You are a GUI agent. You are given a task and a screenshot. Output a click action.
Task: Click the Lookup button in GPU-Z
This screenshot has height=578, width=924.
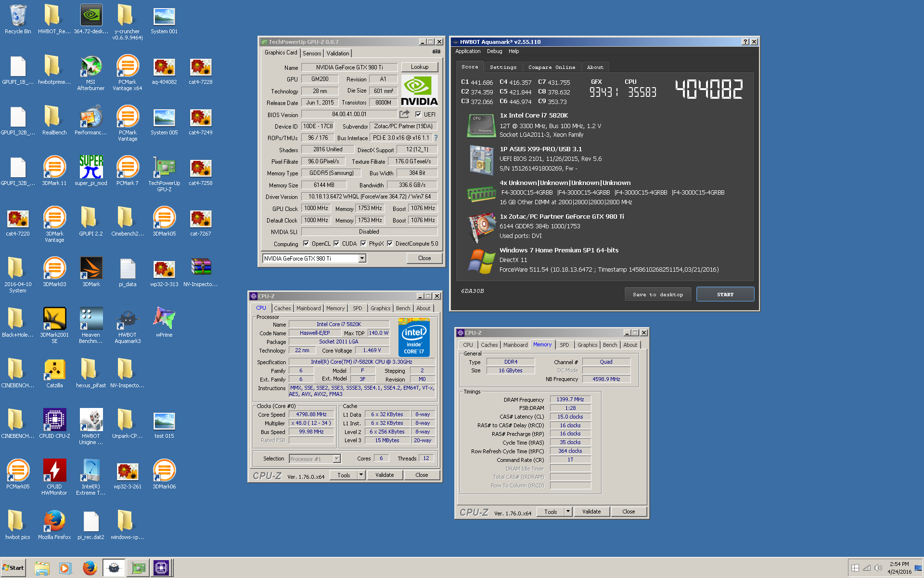pyautogui.click(x=420, y=67)
